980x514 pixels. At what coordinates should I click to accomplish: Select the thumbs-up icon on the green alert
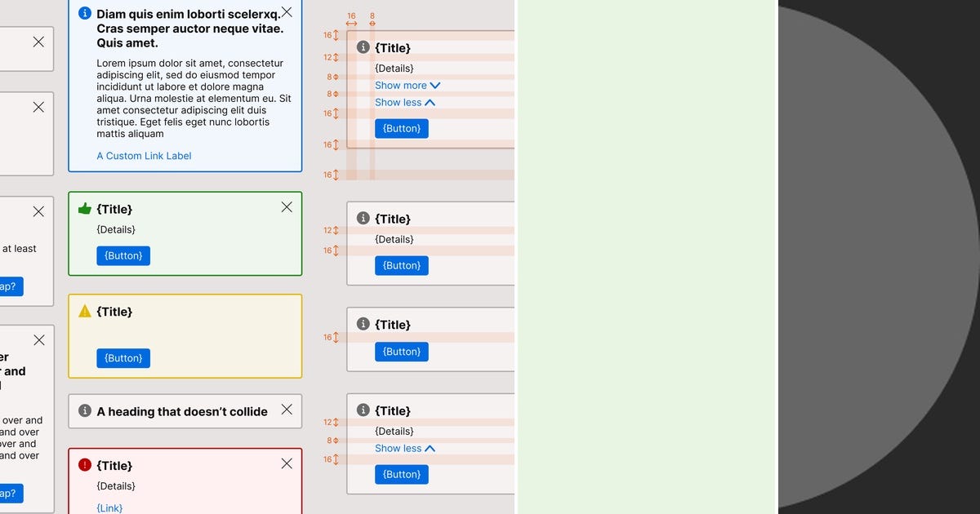click(84, 208)
